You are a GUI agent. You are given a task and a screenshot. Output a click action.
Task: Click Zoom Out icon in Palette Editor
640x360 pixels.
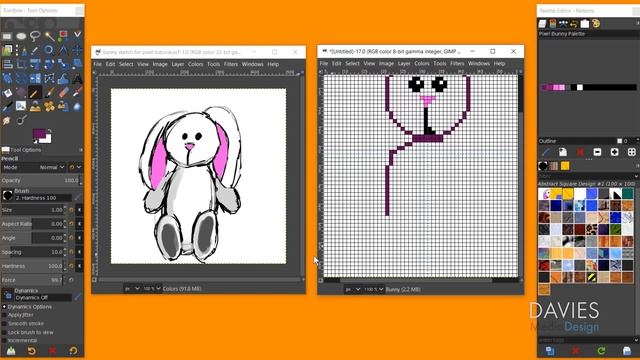[597, 152]
